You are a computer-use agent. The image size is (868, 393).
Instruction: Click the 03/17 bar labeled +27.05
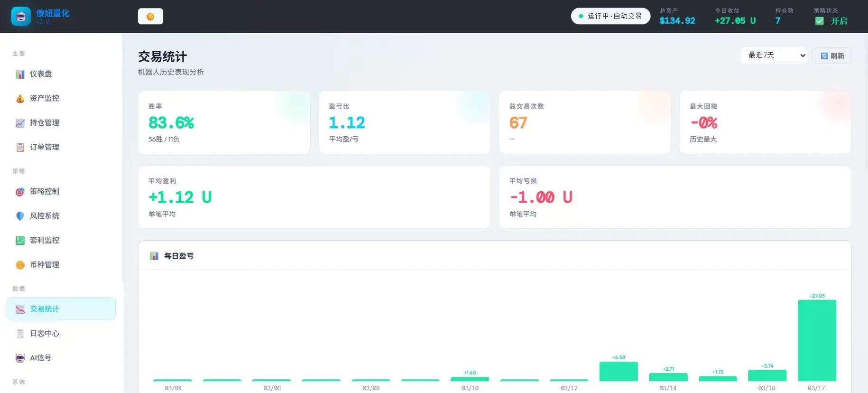tap(817, 340)
